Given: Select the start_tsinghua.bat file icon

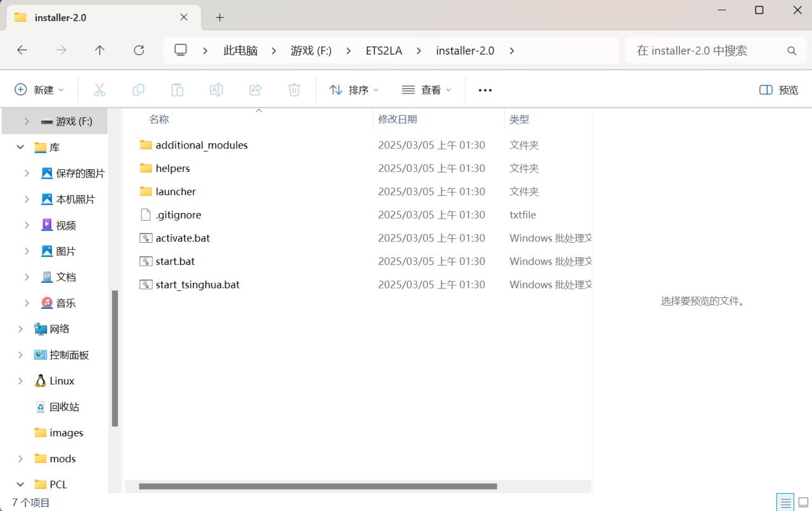Looking at the screenshot, I should pyautogui.click(x=146, y=285).
